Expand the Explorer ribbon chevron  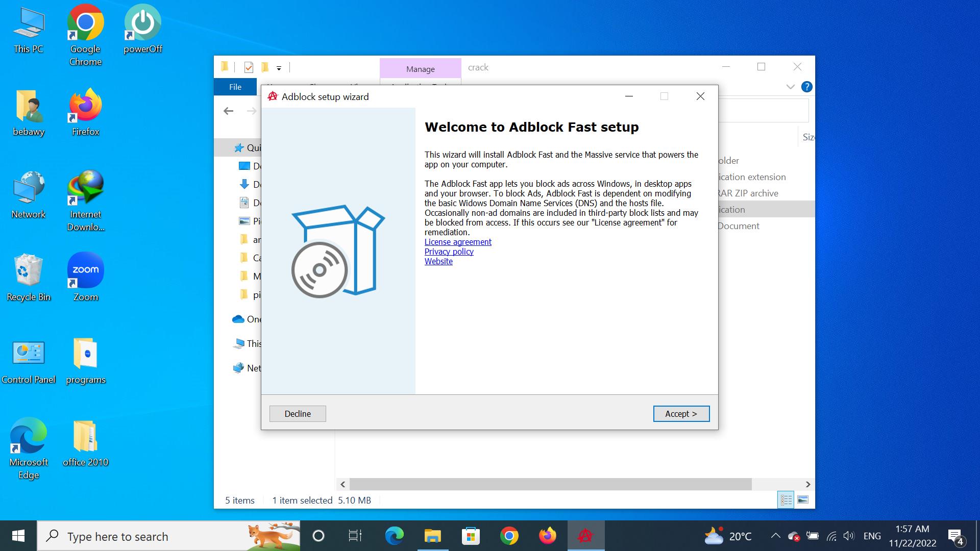(x=790, y=87)
